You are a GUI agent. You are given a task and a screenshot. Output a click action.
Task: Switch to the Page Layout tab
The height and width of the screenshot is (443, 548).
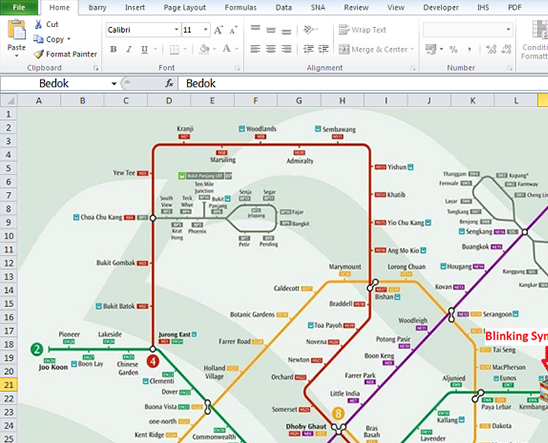[x=185, y=7]
